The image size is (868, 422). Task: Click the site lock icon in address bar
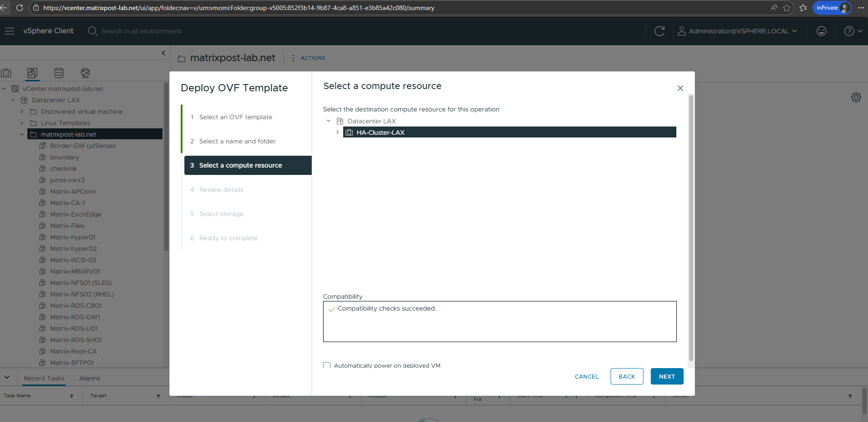36,8
